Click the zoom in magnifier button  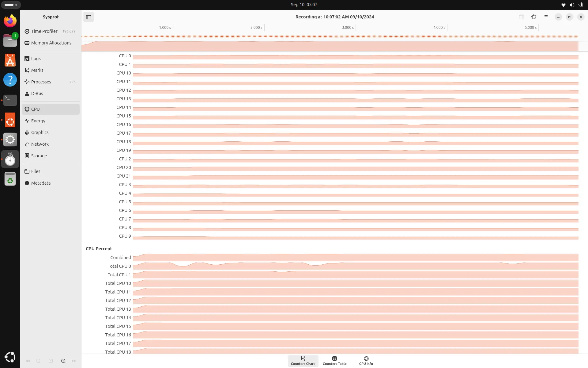pos(63,361)
